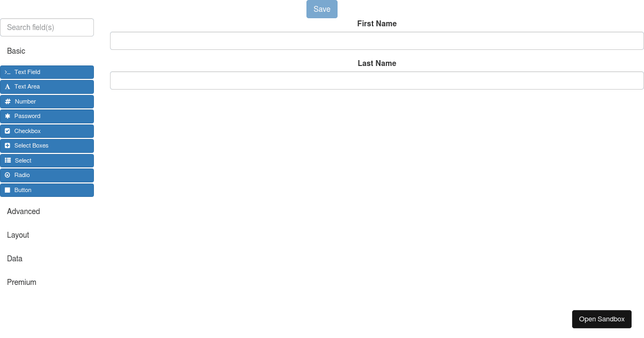Collapse the Basic components section

[16, 51]
